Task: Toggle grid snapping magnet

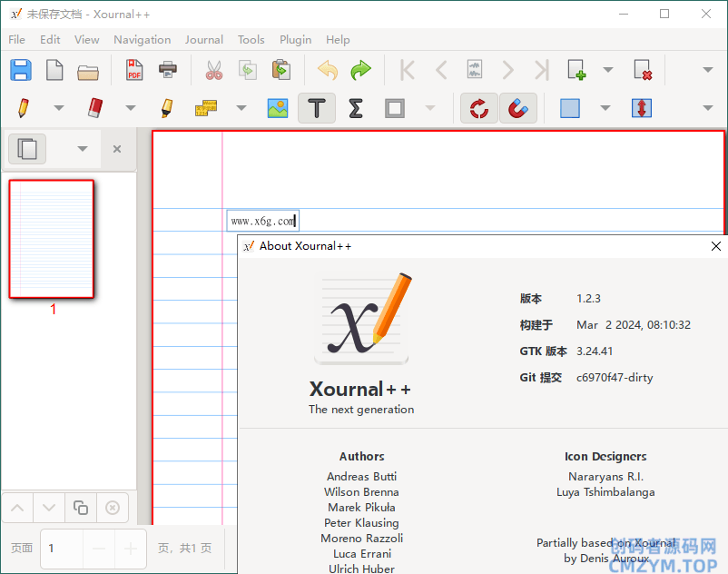Action: tap(517, 108)
